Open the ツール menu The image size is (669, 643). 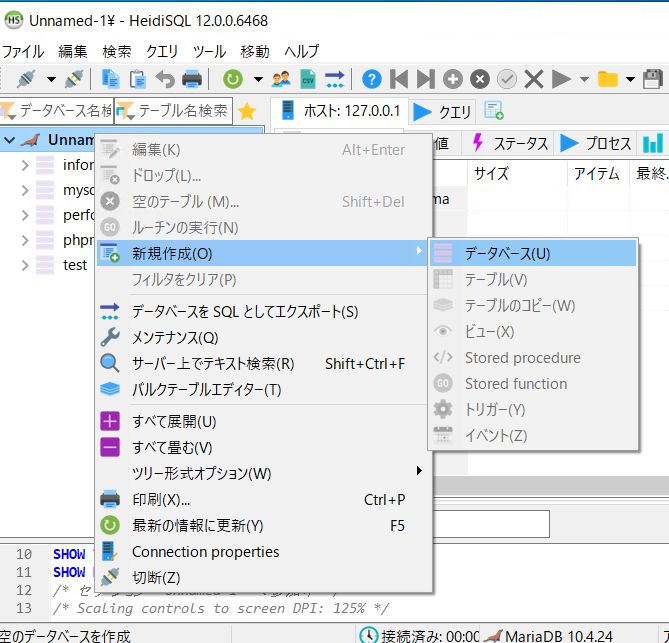[209, 52]
